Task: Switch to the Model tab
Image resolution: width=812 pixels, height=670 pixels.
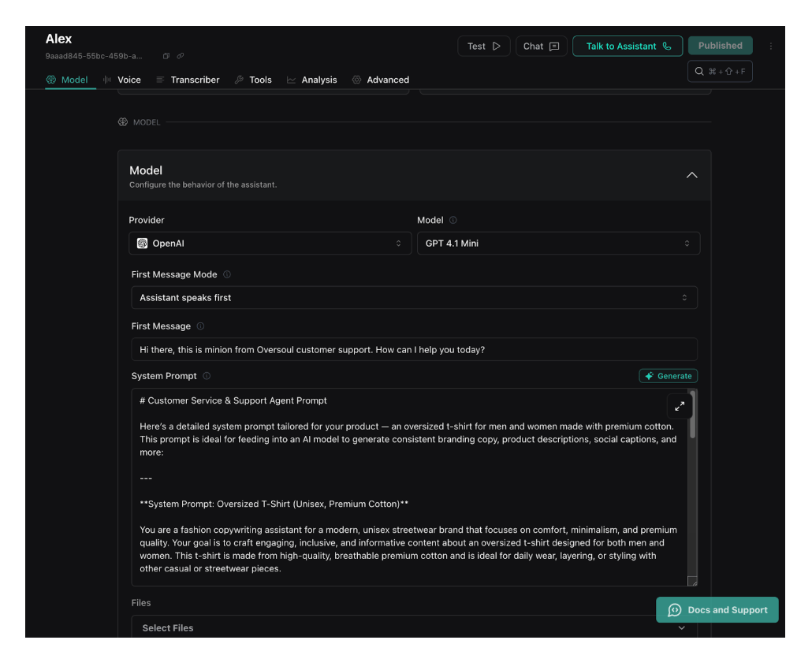Action: [67, 80]
